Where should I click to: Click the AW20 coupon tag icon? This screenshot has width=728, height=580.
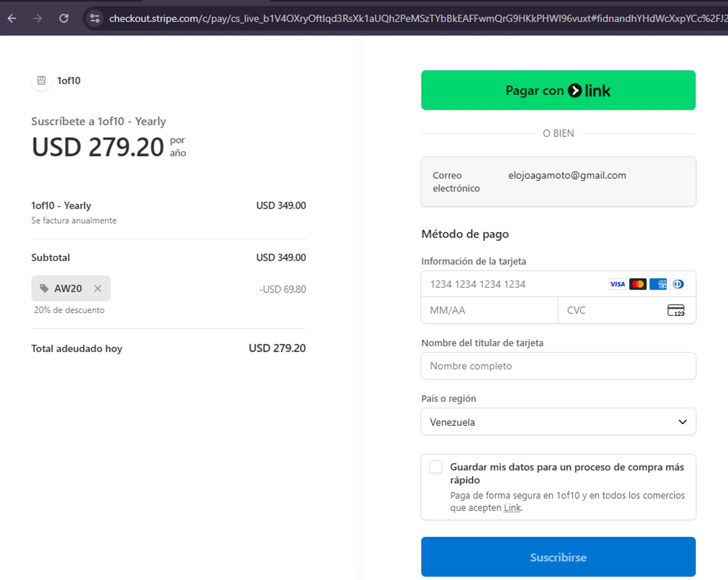tap(44, 288)
